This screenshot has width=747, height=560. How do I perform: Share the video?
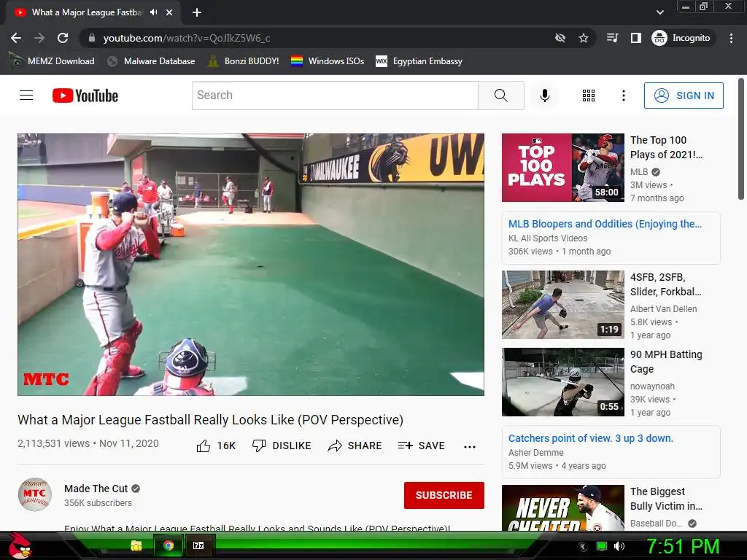(x=355, y=446)
